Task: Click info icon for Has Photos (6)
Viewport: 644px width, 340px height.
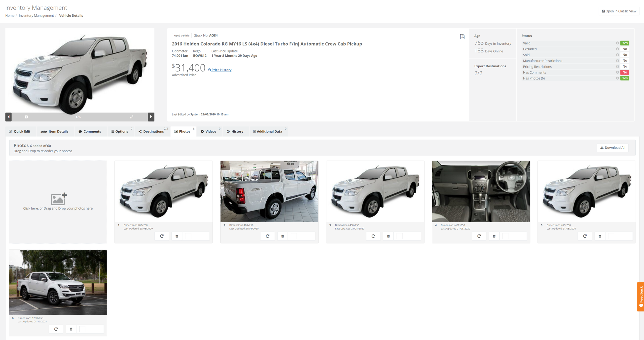Action: pos(617,78)
